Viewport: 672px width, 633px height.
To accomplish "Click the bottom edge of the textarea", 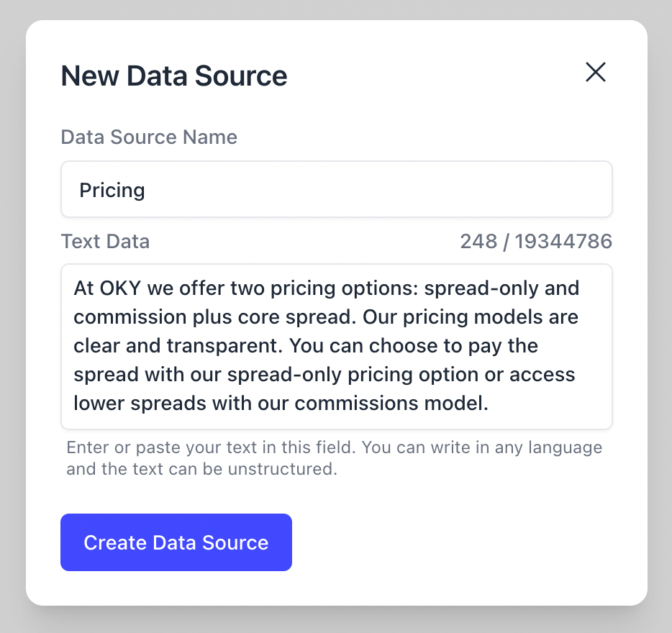I will point(336,427).
